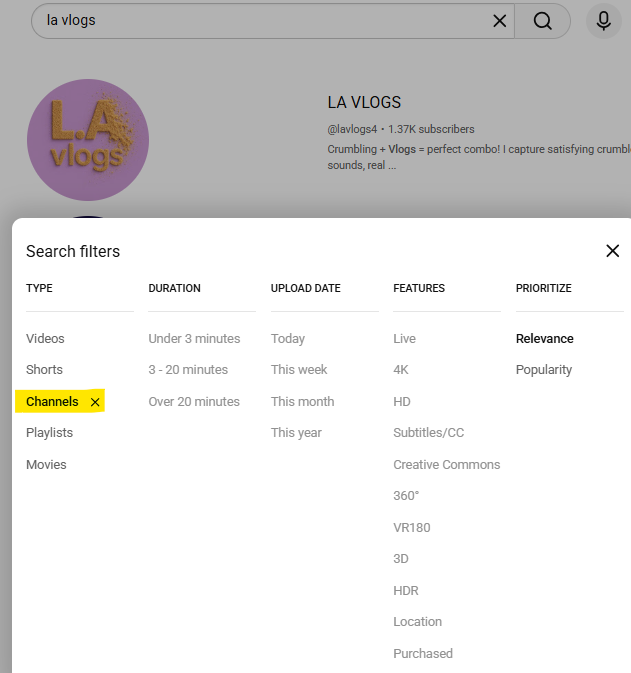Choose Under 3 minutes duration

point(194,339)
